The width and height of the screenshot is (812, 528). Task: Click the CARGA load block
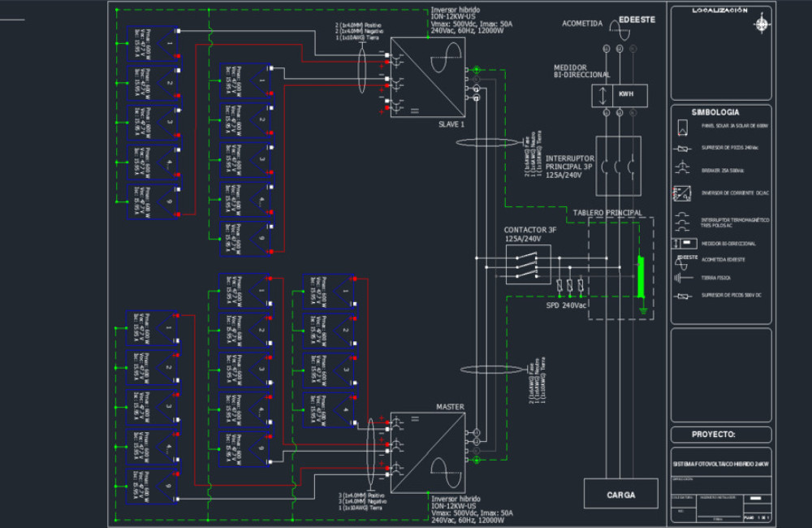tap(620, 493)
